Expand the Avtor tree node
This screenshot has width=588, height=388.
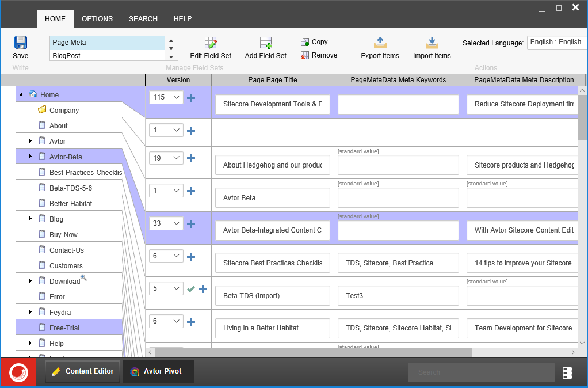pos(30,140)
